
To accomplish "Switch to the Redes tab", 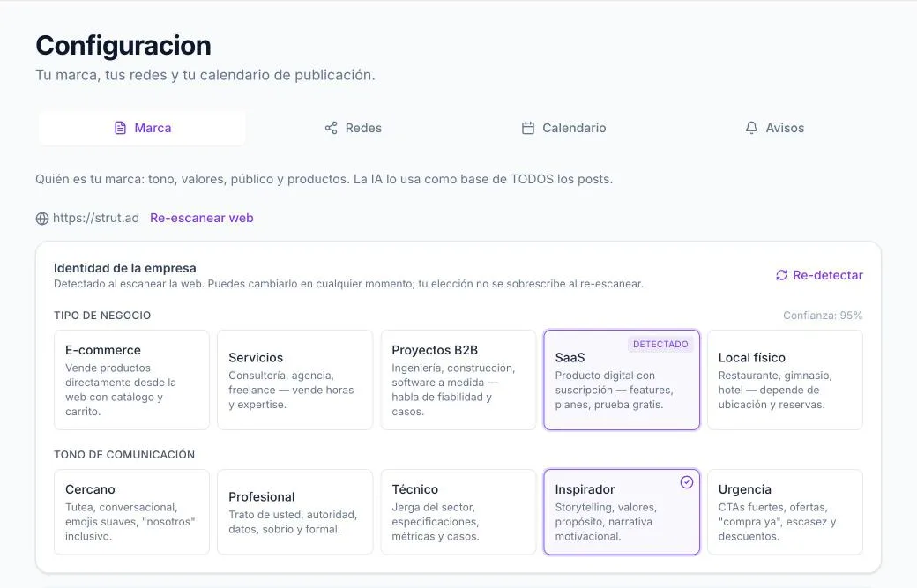I will click(x=354, y=128).
